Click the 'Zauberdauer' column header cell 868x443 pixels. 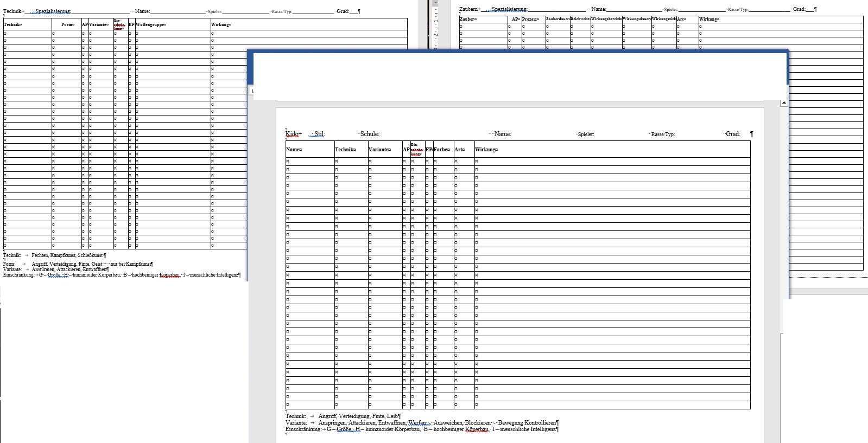[x=557, y=19]
